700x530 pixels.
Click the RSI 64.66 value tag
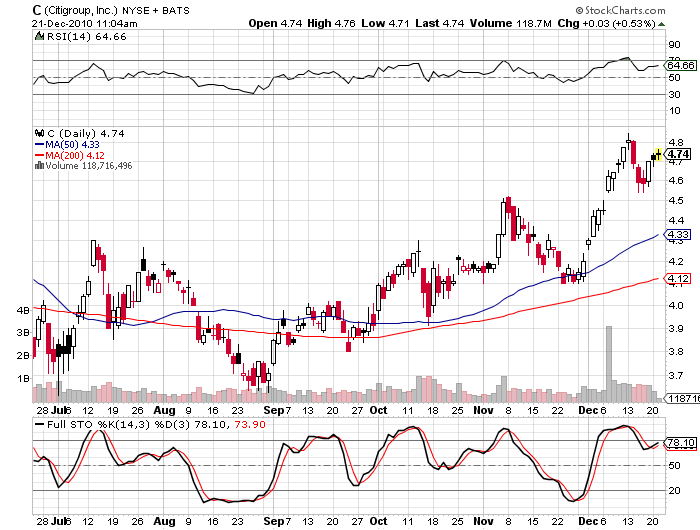pos(680,66)
